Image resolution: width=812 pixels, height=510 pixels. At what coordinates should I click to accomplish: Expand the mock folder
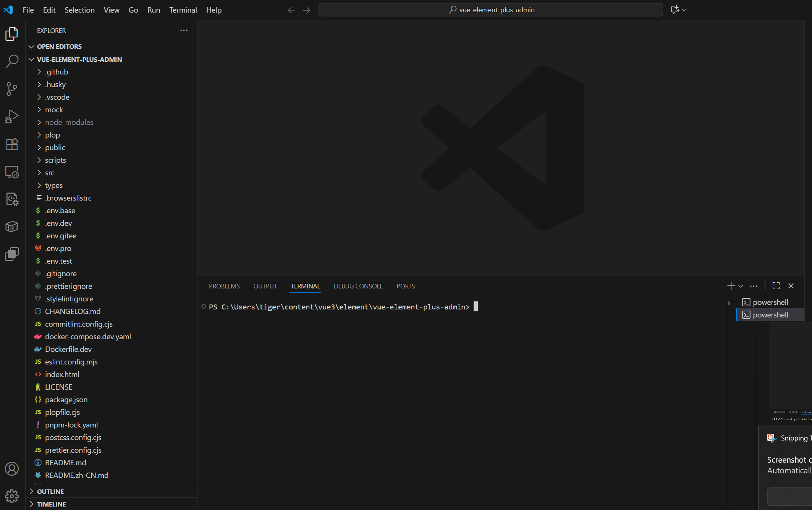[x=111, y=110]
